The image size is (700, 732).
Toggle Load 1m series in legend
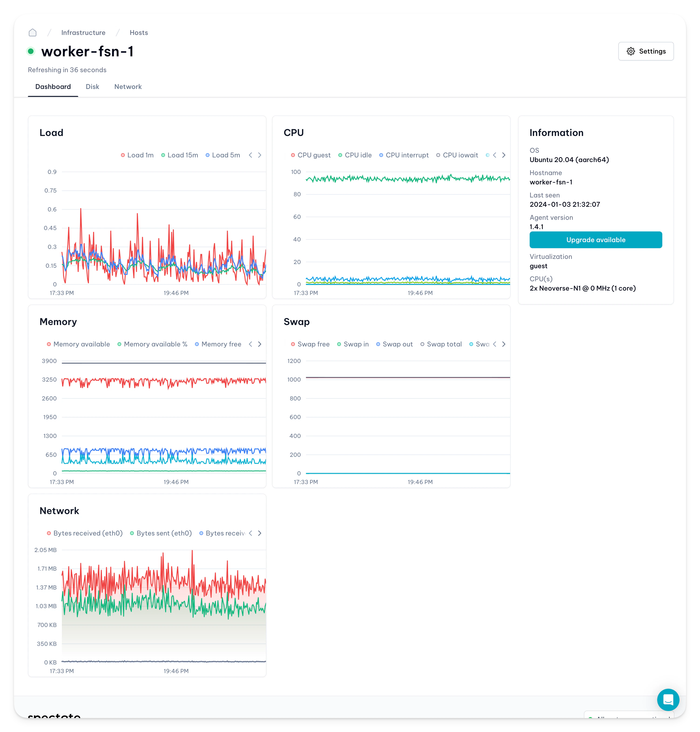(x=137, y=155)
